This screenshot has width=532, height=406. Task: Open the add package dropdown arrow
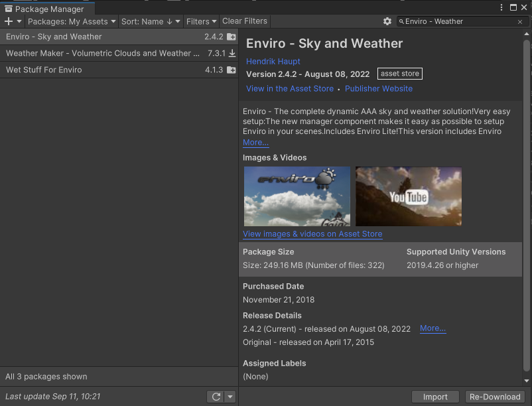[x=19, y=22]
